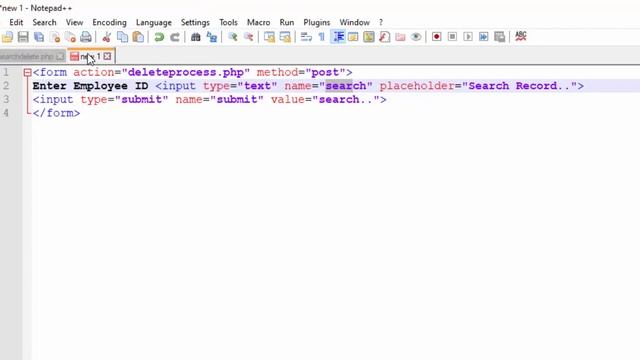Click the Close All toolbar icon
The image size is (640, 360).
[70, 37]
